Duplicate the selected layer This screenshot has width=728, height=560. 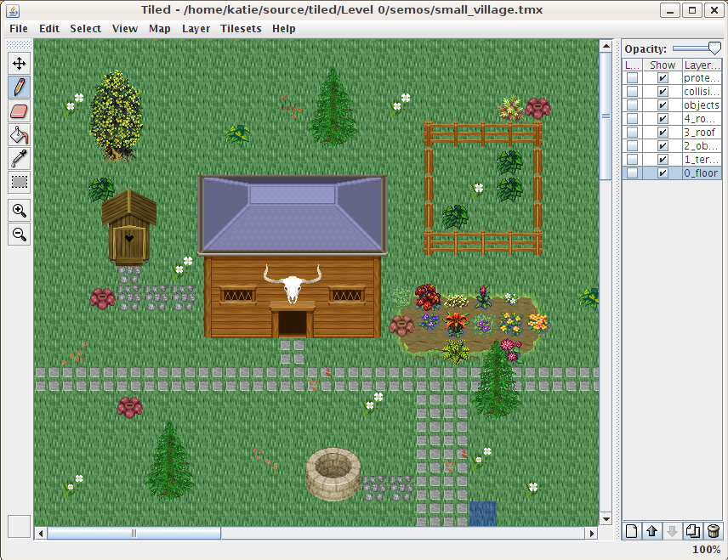tap(692, 531)
